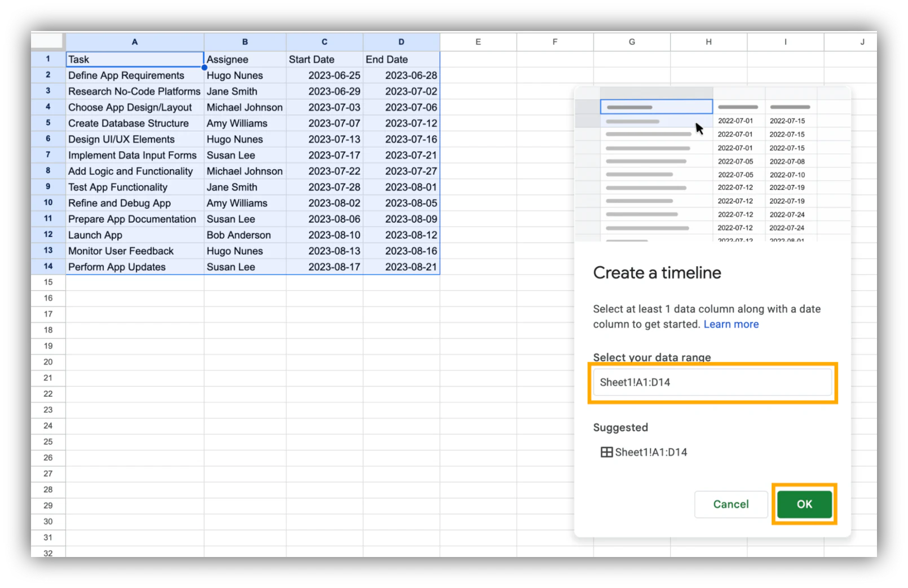The height and width of the screenshot is (588, 908).
Task: Select cell Create Database Structure
Action: (x=135, y=123)
